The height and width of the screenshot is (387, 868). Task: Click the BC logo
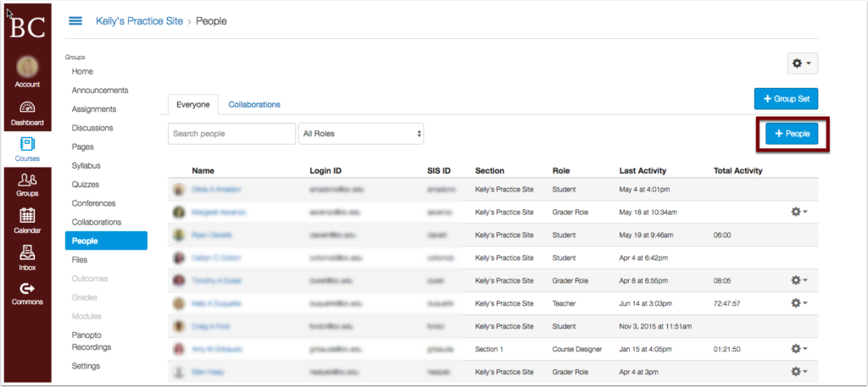coord(27,26)
